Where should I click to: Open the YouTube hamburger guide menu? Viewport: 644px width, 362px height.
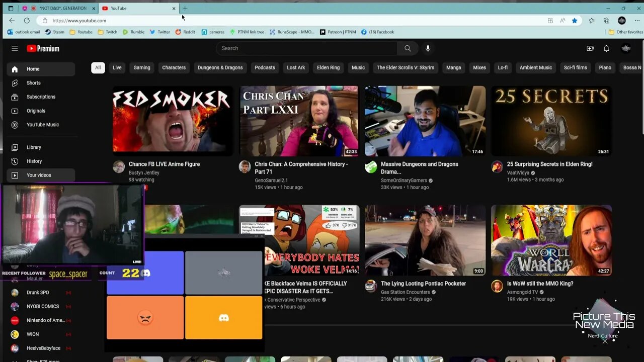coord(15,48)
